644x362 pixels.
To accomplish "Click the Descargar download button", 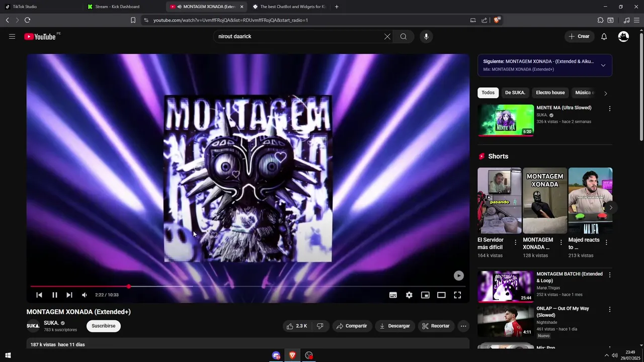I will [x=395, y=326].
